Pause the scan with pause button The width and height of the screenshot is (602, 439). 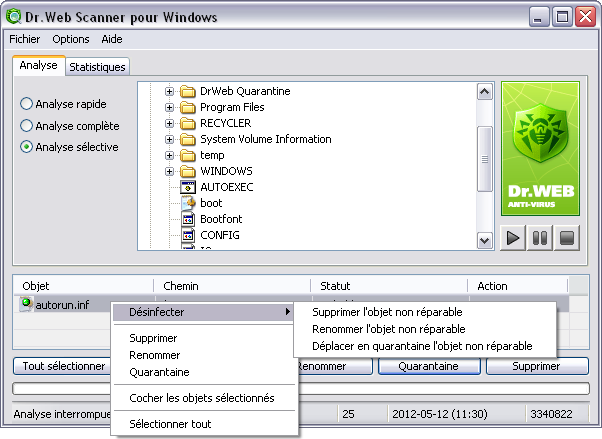(x=540, y=238)
